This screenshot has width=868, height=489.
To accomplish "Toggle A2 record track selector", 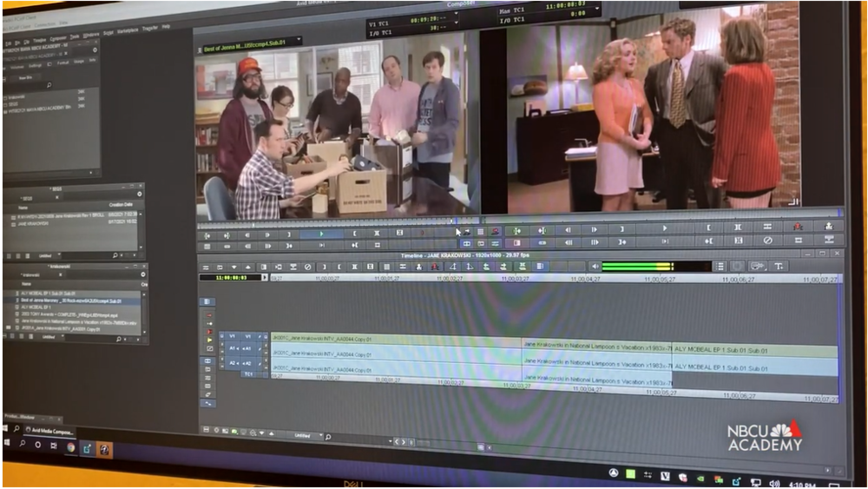I will click(x=248, y=363).
